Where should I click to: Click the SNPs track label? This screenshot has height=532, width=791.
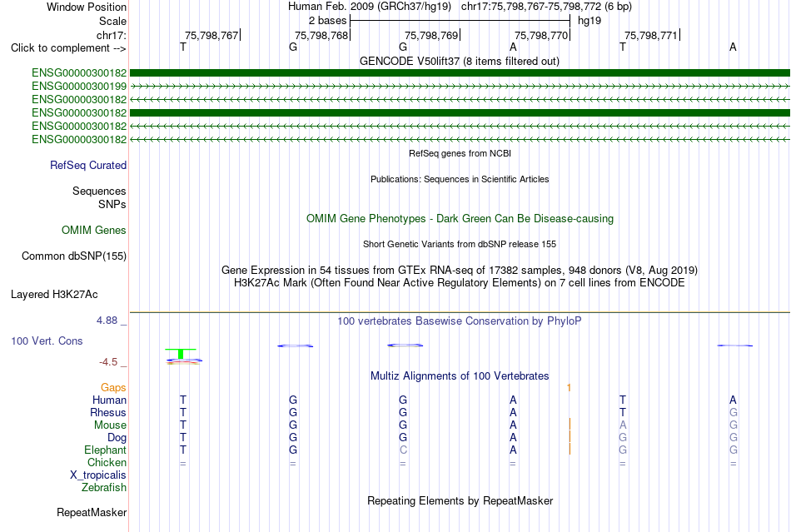point(112,204)
